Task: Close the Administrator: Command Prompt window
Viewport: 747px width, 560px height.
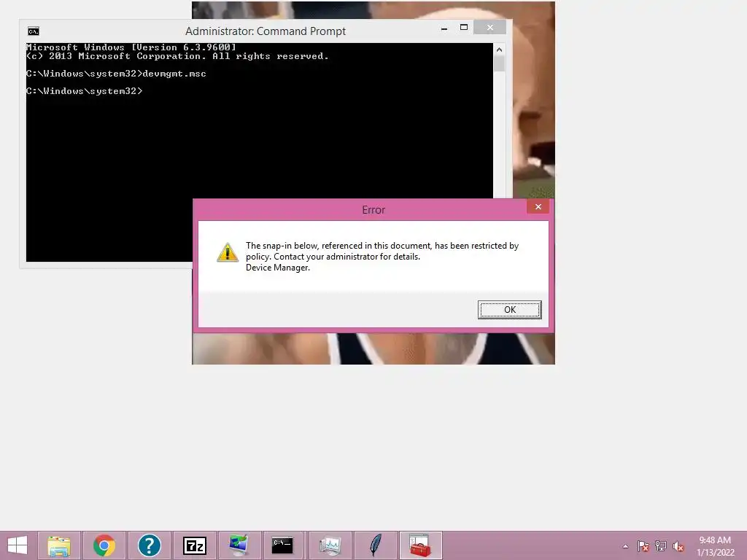Action: tap(489, 28)
